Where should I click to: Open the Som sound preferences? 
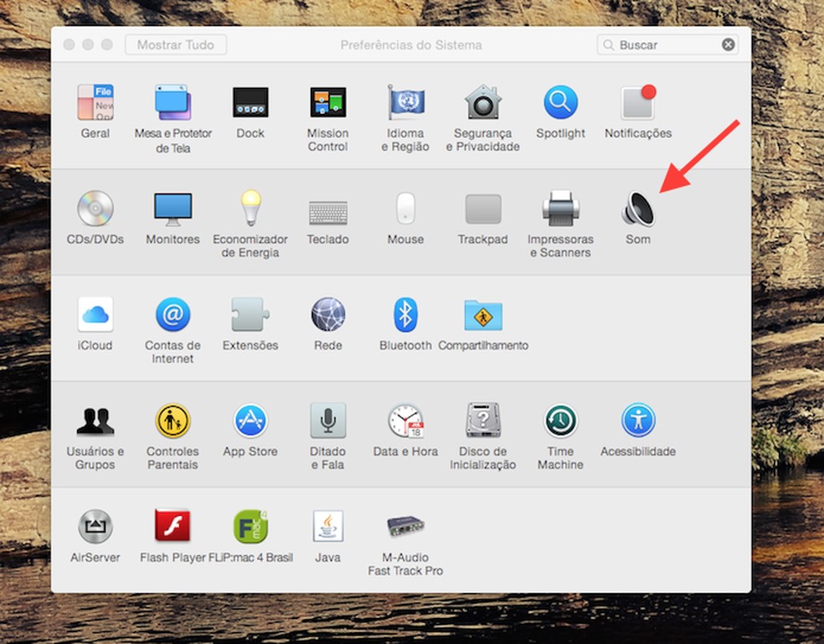coord(637,207)
